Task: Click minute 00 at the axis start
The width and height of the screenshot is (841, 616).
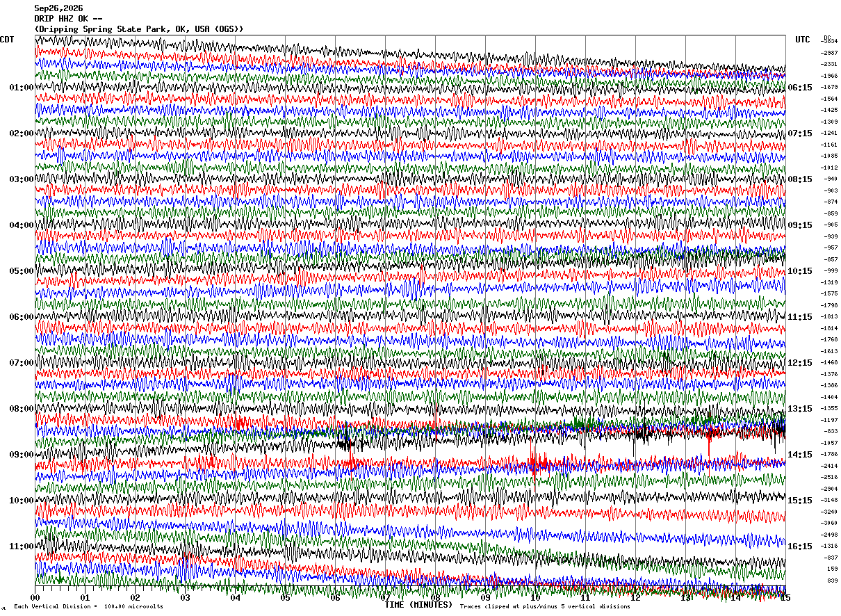Action: [35, 597]
